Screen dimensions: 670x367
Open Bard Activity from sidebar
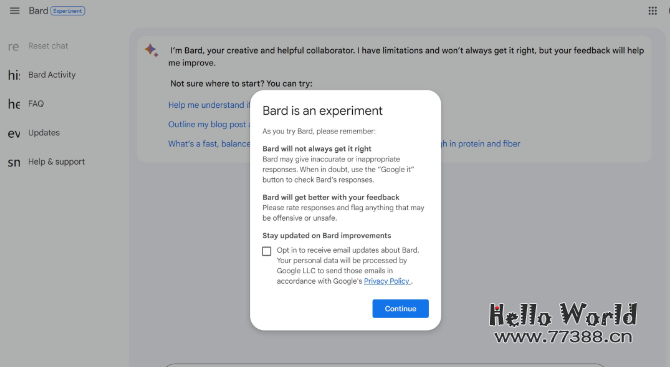(x=52, y=75)
